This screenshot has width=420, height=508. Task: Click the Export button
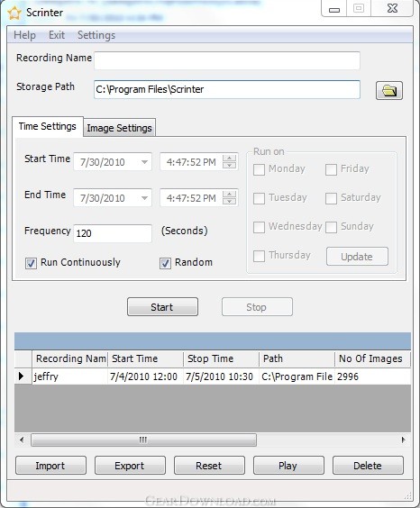[x=130, y=466]
